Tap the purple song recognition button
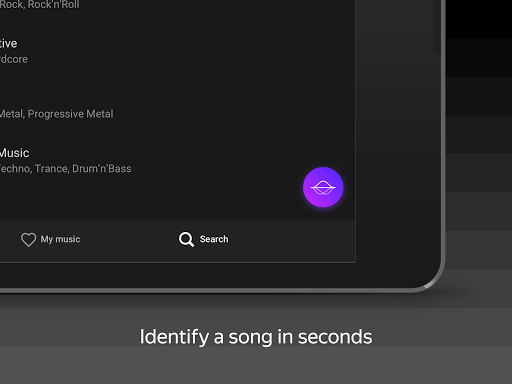Screen dimensions: 512x384 [x=323, y=187]
